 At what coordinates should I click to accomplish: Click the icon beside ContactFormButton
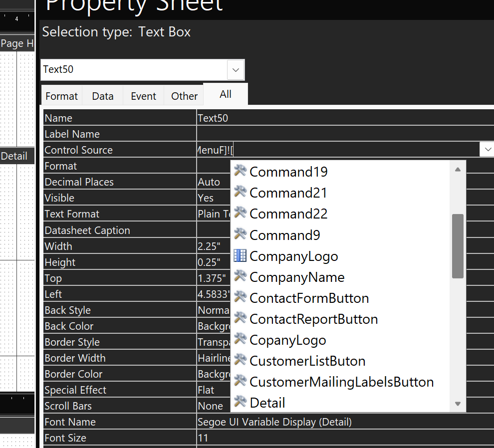tap(240, 298)
